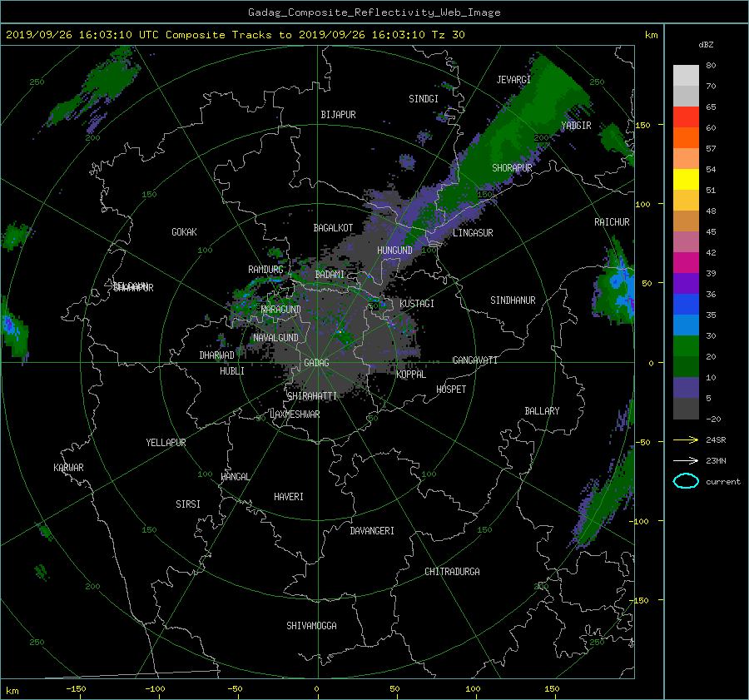Pick the orange 57-60 dBZ legend swatch
Image resolution: width=749 pixels, height=700 pixels.
pyautogui.click(x=686, y=138)
